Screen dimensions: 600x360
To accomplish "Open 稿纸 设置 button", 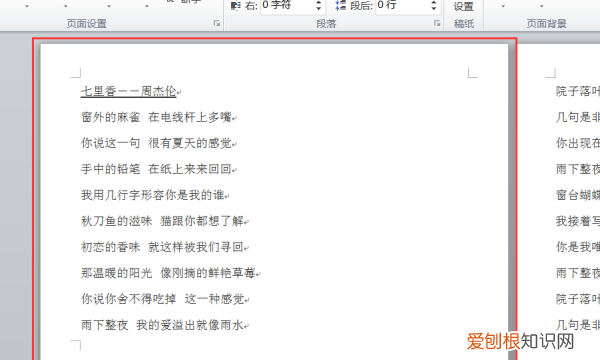I will [x=463, y=7].
